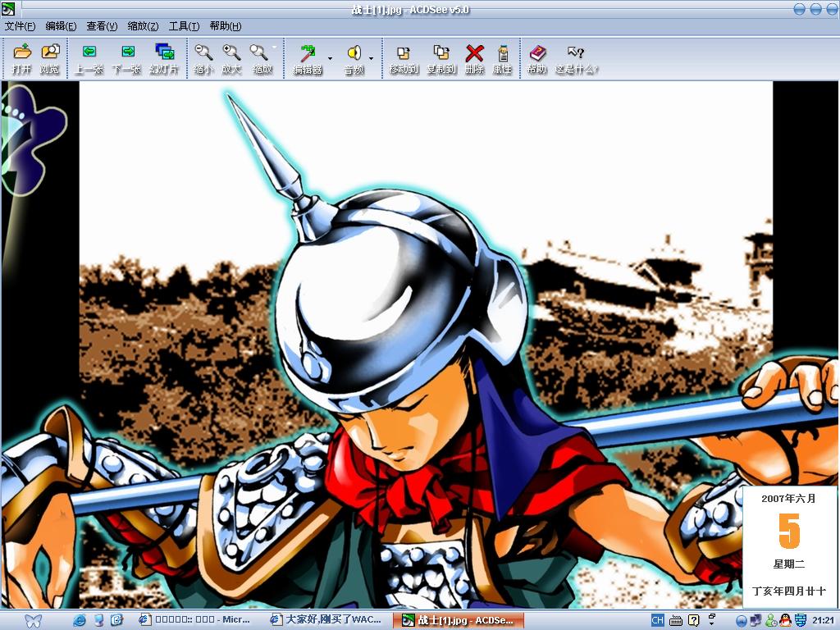Click the 战士[1].jpg - ACDSe... taskbar button

click(x=458, y=620)
